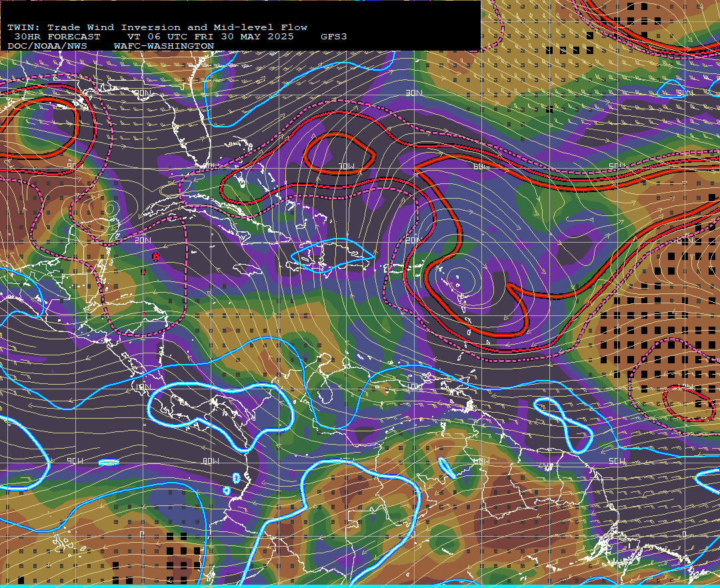The image size is (720, 588).
Task: Click the 'DOC/NOAA/NWS' source text
Action: (x=47, y=47)
